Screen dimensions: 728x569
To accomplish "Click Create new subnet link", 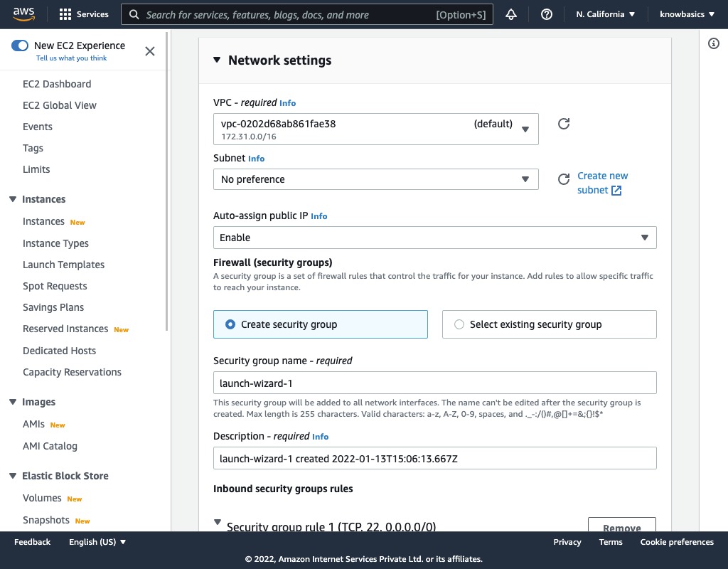I will (x=602, y=183).
